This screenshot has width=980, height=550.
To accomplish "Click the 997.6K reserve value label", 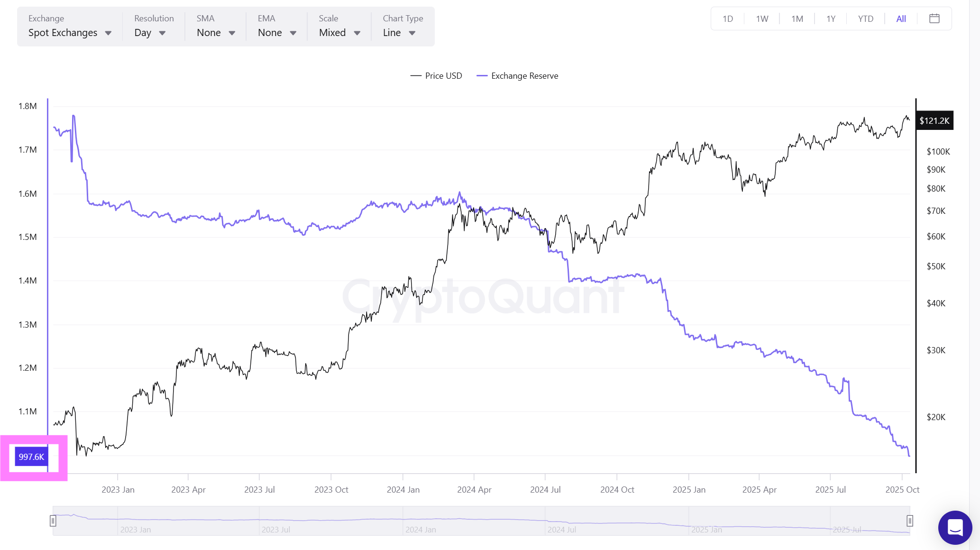I will pyautogui.click(x=31, y=457).
